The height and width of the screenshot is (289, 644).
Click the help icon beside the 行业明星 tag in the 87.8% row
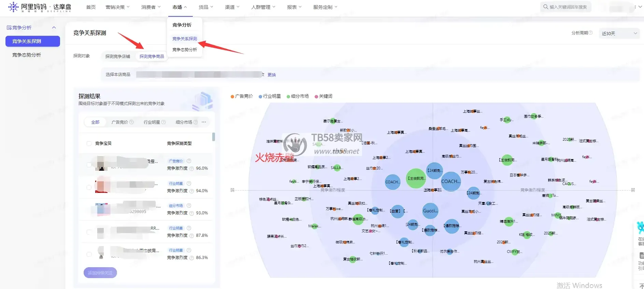[x=189, y=228]
